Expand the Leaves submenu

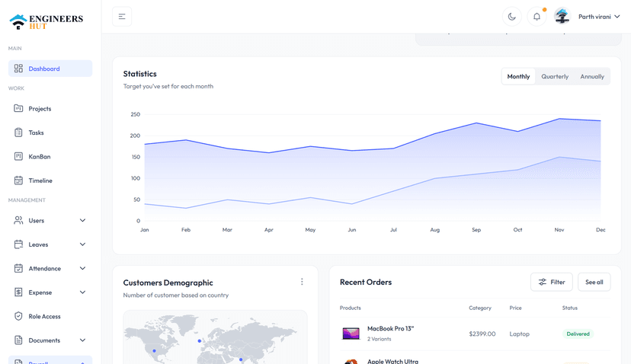pyautogui.click(x=82, y=244)
